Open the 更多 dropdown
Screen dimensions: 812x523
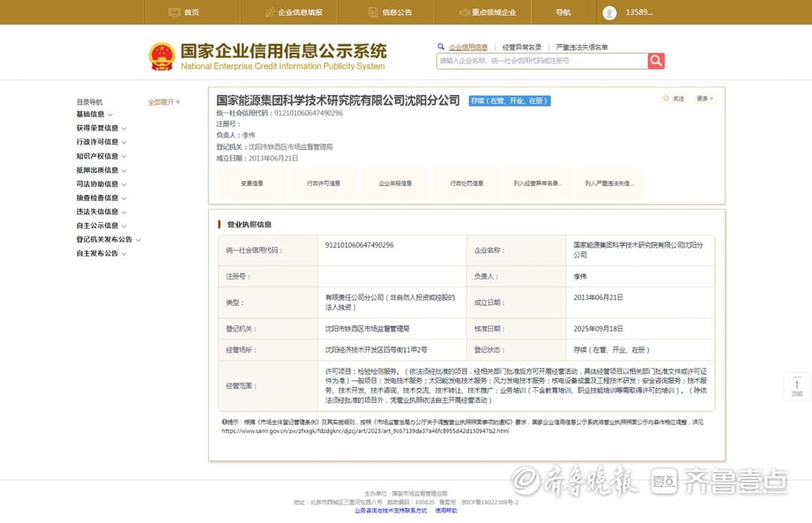pos(704,99)
